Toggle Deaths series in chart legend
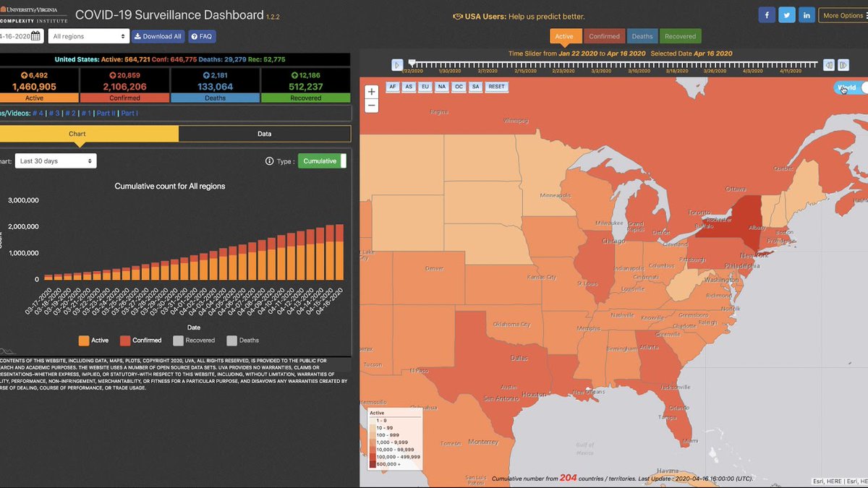Viewport: 868px width, 488px height. click(243, 340)
